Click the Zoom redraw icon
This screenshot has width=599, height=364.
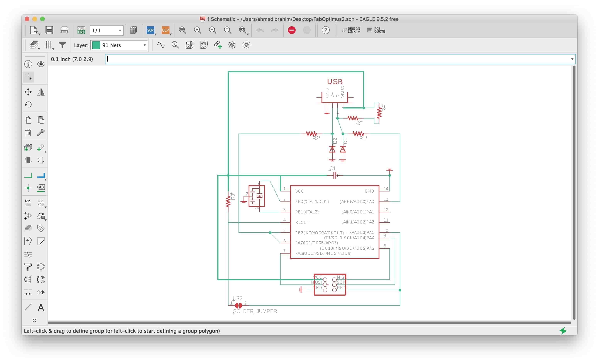[x=228, y=30]
